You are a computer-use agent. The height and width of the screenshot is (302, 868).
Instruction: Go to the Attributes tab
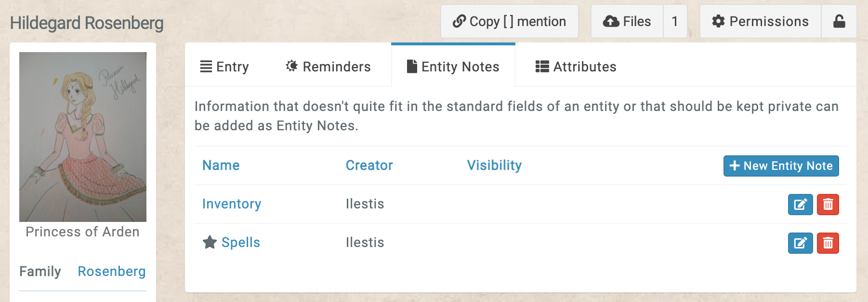[576, 67]
